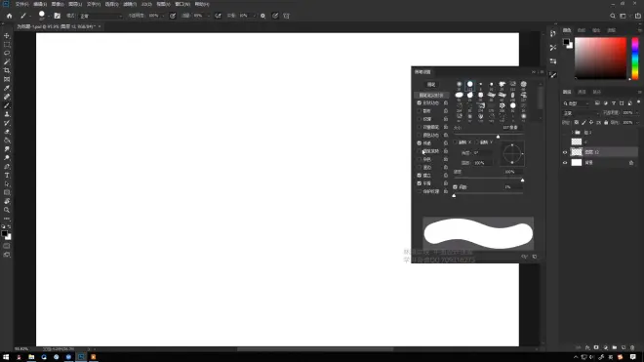The height and width of the screenshot is (362, 644).
Task: Uncheck the Transfer (传递) checkbox
Action: pyautogui.click(x=420, y=143)
